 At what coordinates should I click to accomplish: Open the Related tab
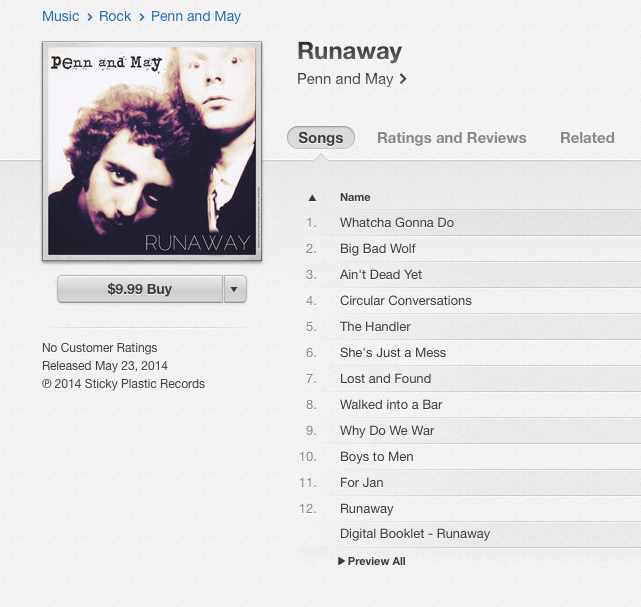pyautogui.click(x=587, y=138)
